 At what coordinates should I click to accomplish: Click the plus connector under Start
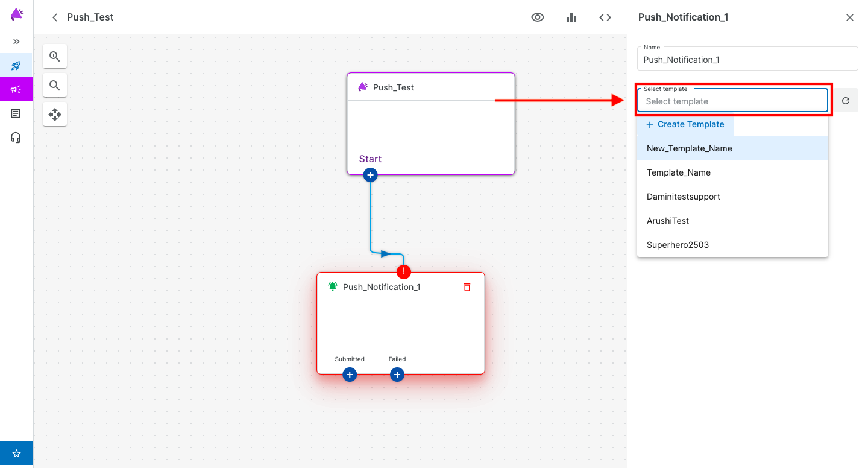coord(370,175)
